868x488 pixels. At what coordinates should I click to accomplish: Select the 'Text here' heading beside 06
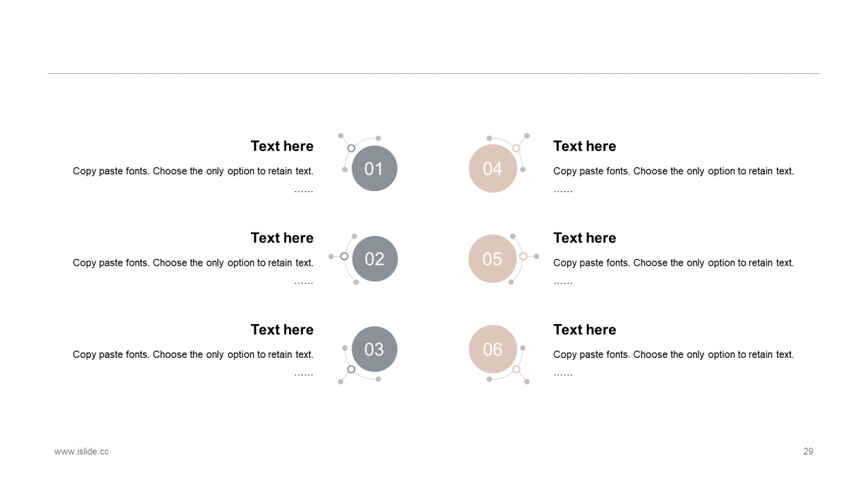[585, 329]
